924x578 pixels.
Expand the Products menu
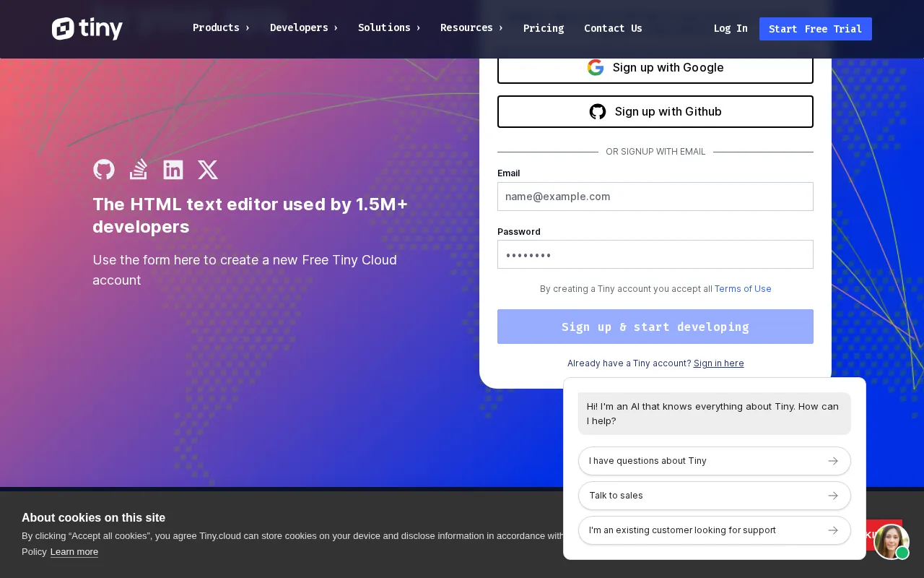coord(221,28)
